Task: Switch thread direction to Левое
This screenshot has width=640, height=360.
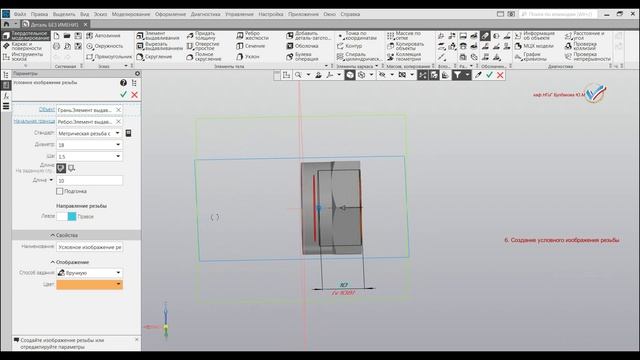Action: tap(62, 216)
